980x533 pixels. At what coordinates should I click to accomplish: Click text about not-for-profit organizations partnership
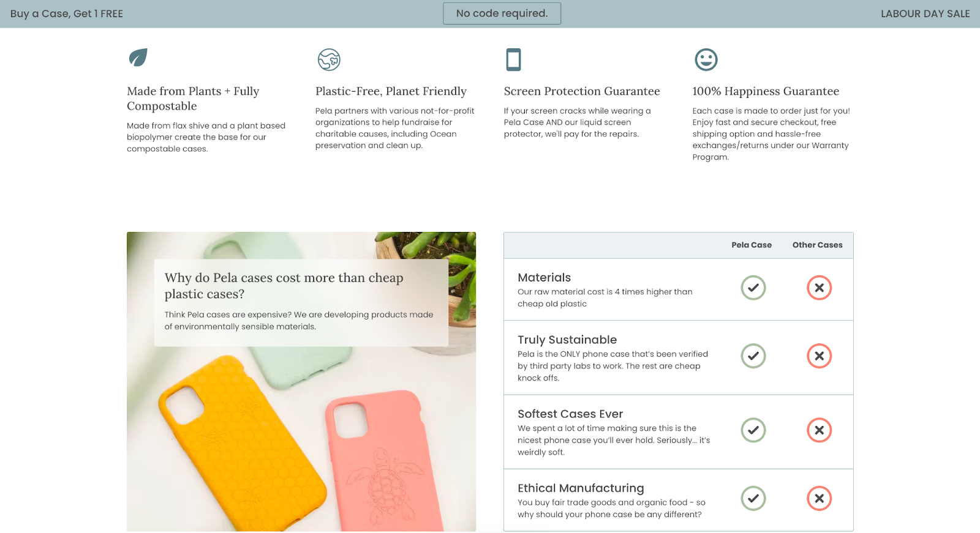click(x=395, y=128)
